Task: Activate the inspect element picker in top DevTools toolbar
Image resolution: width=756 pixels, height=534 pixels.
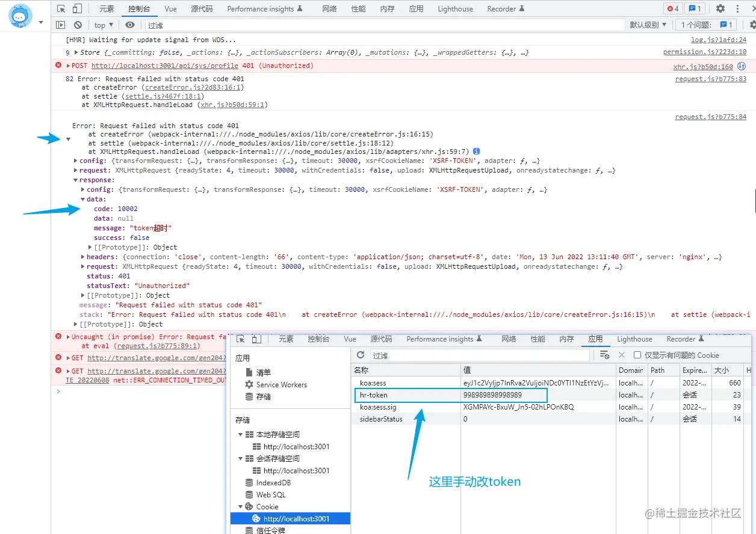Action: (x=61, y=9)
